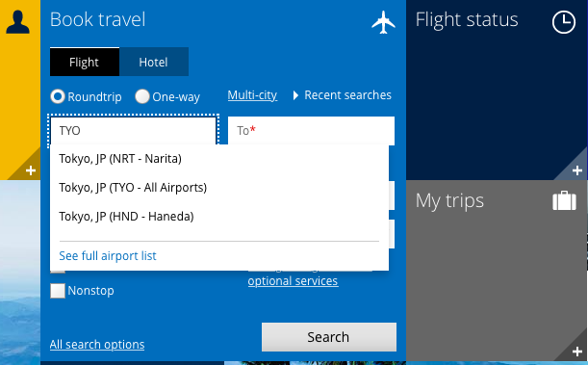Expand Recent searches disclosure arrow
The image size is (588, 365).
tap(295, 95)
